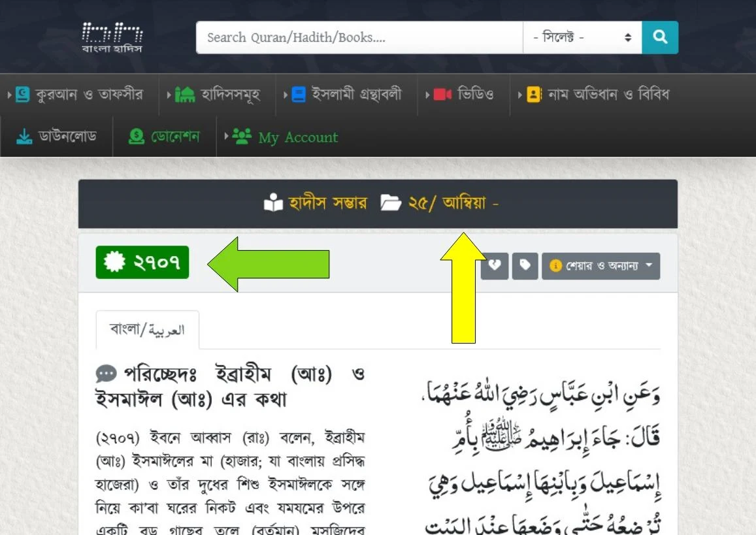Image resolution: width=756 pixels, height=535 pixels.
Task: Click the পরিচ্ছেদঃ ইব্রাহীম (আঃ) heading
Action: coord(231,387)
